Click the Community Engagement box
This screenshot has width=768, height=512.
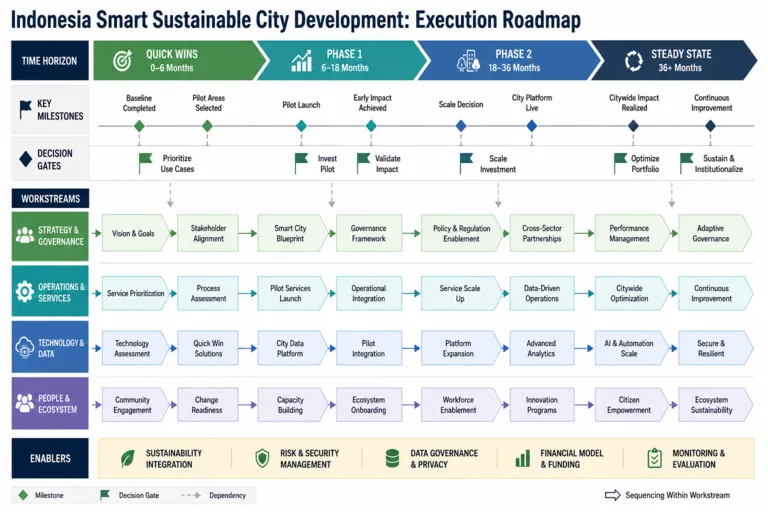pos(135,405)
